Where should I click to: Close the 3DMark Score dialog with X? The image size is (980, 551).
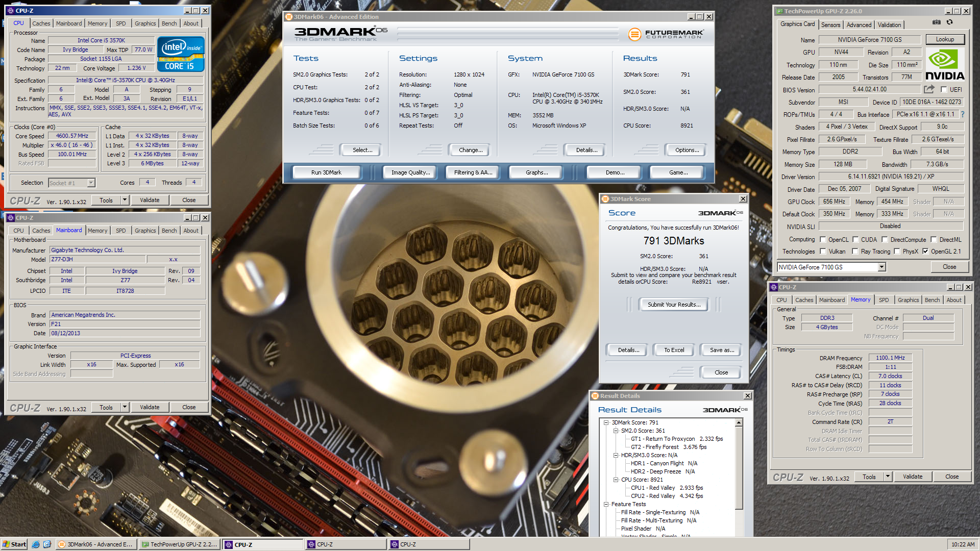point(743,199)
